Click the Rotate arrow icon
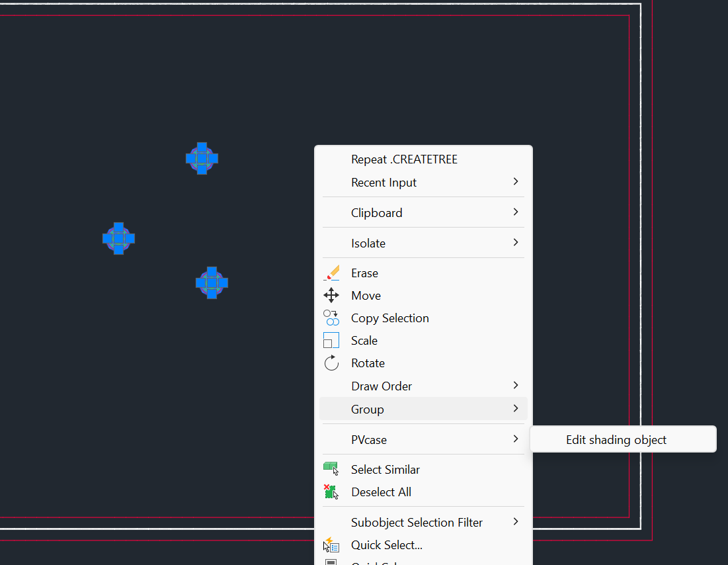 (331, 363)
